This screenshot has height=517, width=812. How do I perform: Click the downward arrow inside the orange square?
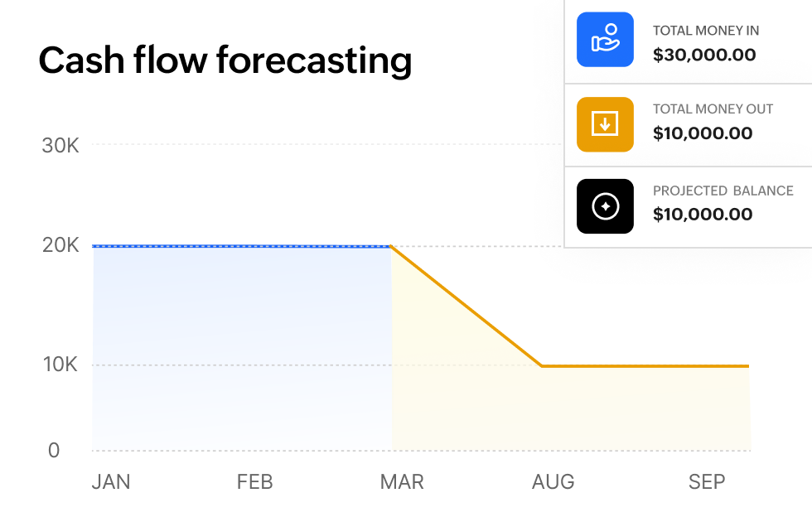click(x=605, y=124)
